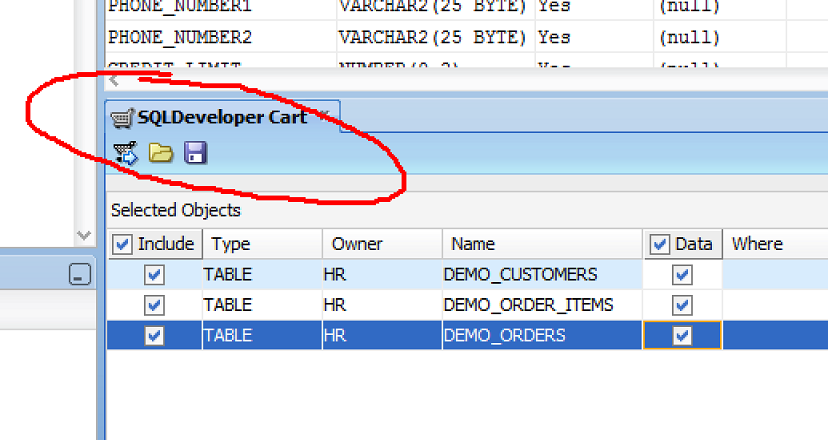Image resolution: width=828 pixels, height=440 pixels.
Task: Select the DEMO_CUSTOMERS name cell
Action: click(542, 275)
